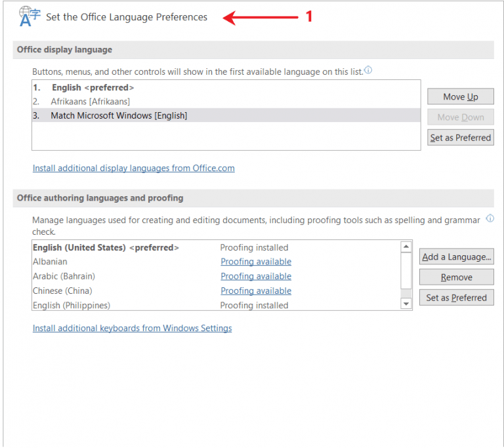
Task: Select English preferred in display language list
Action: point(226,87)
